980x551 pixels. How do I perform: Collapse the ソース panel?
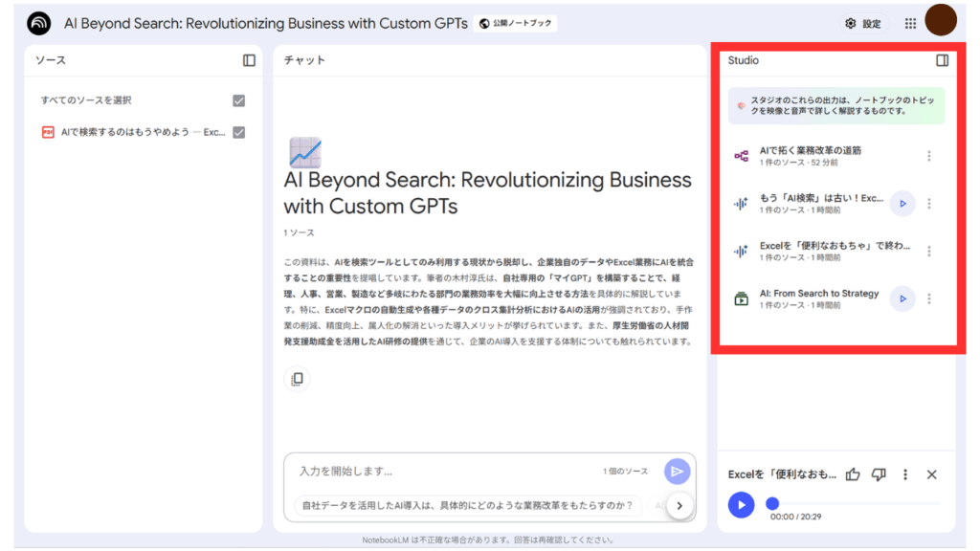(x=249, y=60)
